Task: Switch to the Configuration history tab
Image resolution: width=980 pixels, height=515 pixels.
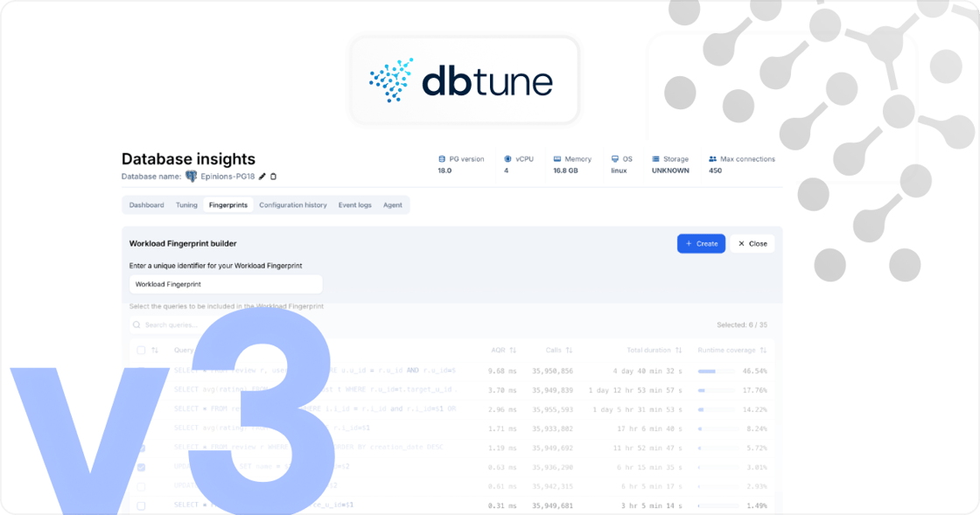Action: pos(292,205)
